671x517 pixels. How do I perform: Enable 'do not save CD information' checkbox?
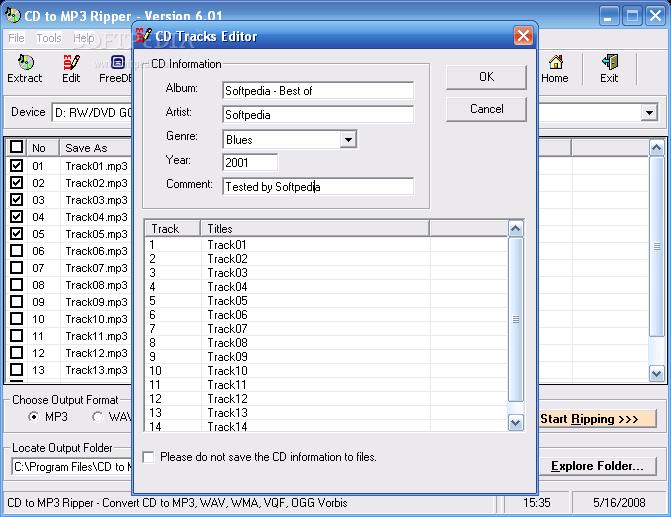coord(148,457)
